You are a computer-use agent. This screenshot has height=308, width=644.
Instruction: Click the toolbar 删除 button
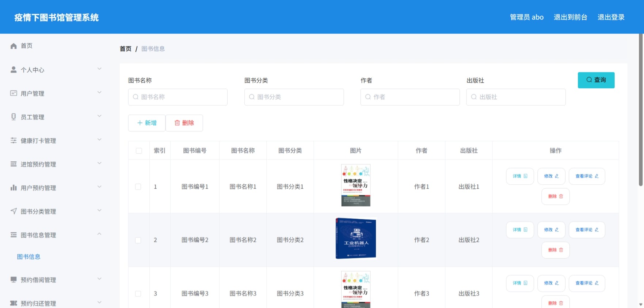coord(184,123)
